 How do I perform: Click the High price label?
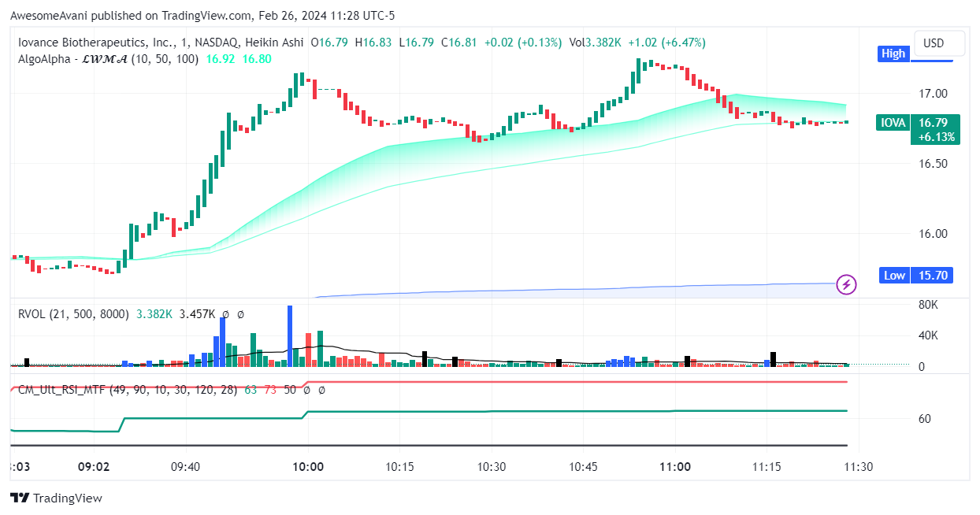pyautogui.click(x=893, y=54)
